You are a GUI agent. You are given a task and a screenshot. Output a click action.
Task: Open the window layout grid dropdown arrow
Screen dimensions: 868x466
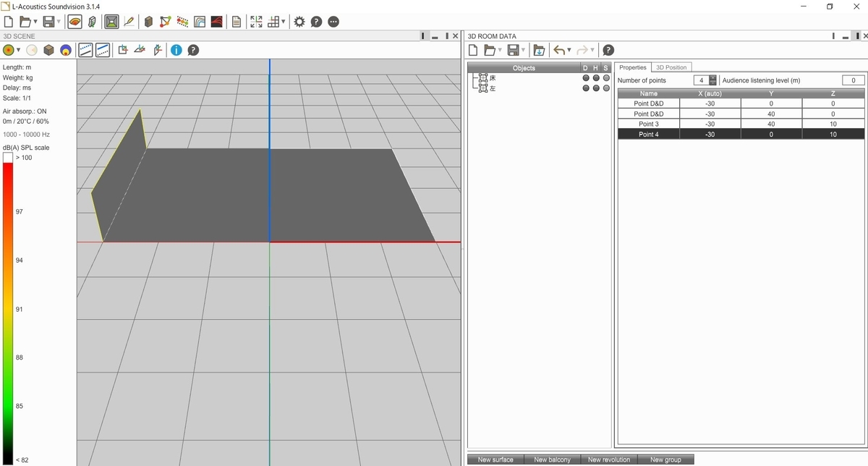click(284, 22)
